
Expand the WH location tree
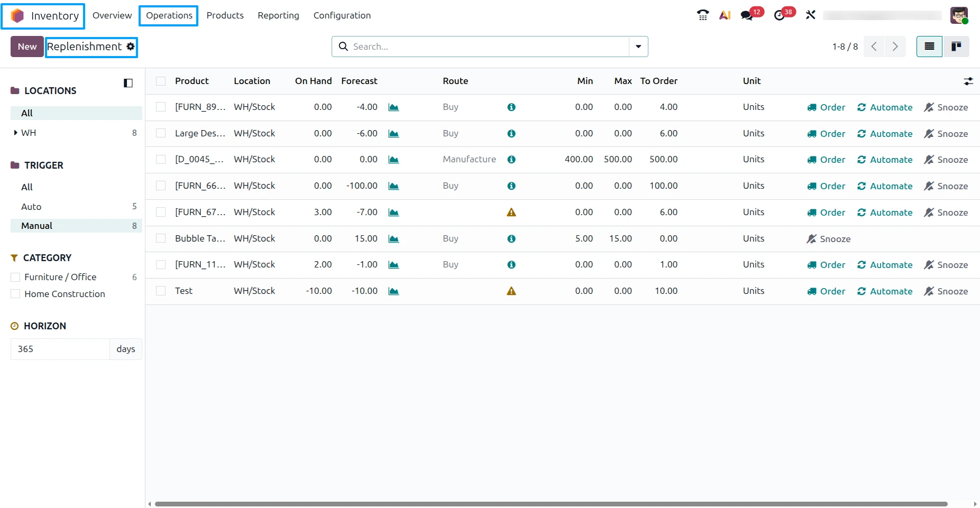[15, 133]
